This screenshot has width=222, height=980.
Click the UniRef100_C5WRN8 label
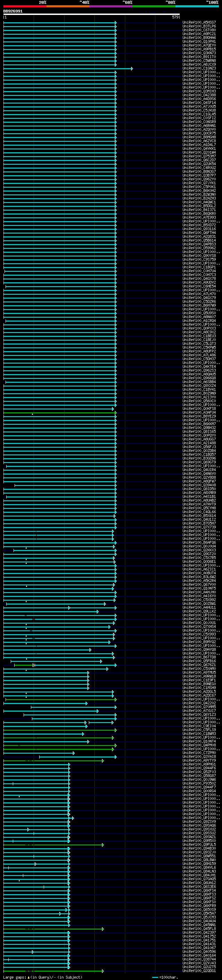tap(199, 60)
